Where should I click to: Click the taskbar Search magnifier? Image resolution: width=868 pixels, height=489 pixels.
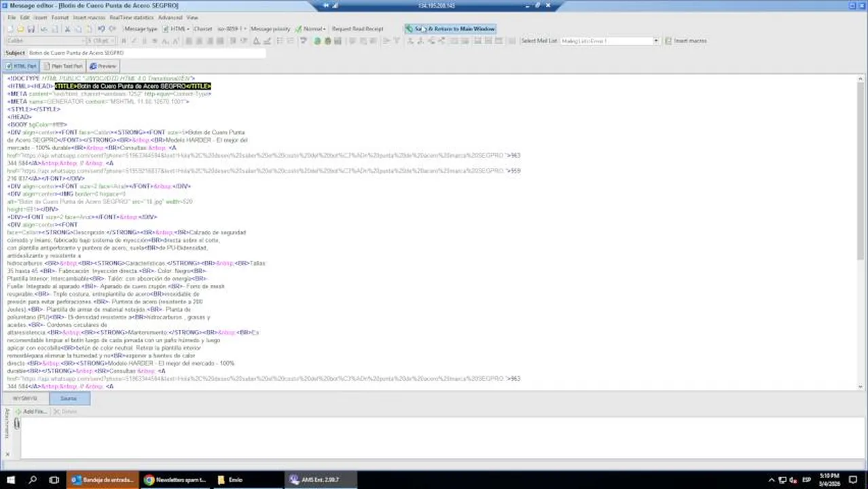[x=33, y=479]
